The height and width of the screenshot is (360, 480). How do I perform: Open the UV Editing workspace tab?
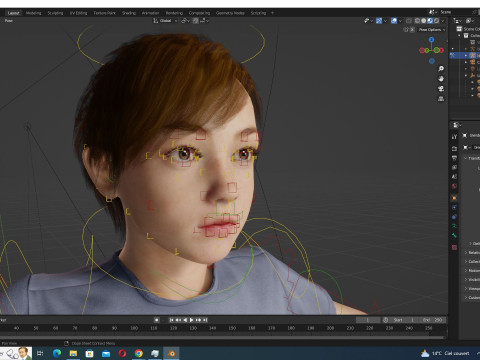(78, 13)
